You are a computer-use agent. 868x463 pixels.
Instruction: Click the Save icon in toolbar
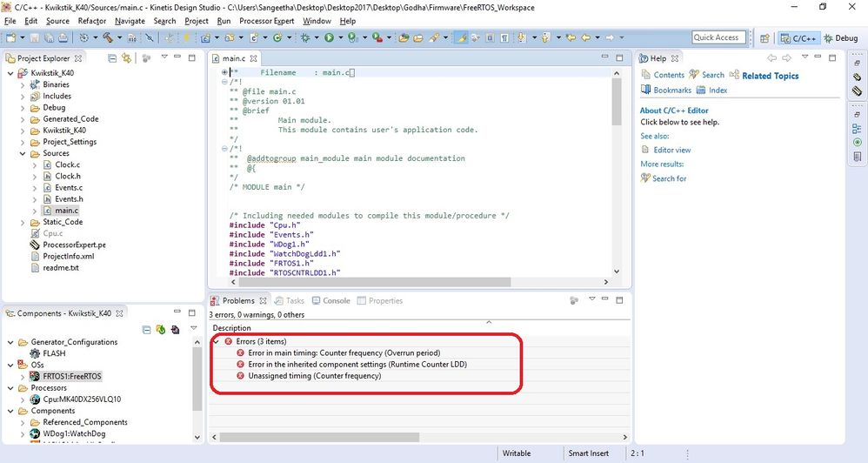(x=34, y=37)
